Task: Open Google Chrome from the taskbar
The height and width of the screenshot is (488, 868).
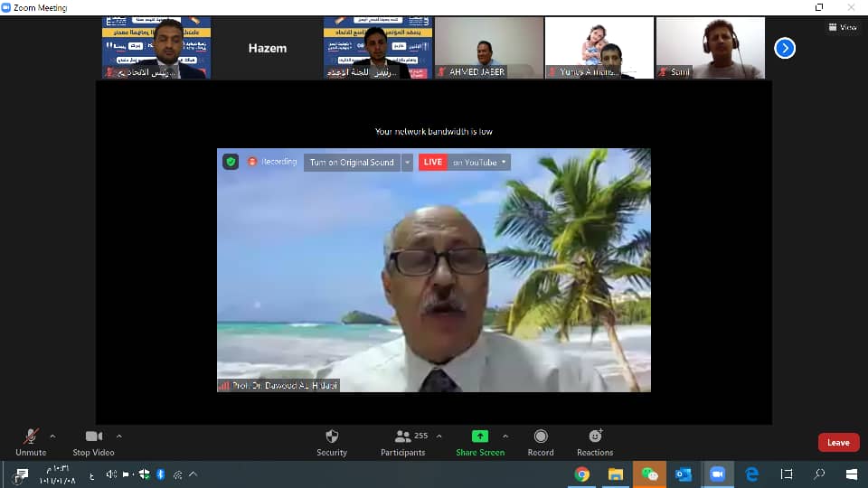Action: tap(582, 474)
